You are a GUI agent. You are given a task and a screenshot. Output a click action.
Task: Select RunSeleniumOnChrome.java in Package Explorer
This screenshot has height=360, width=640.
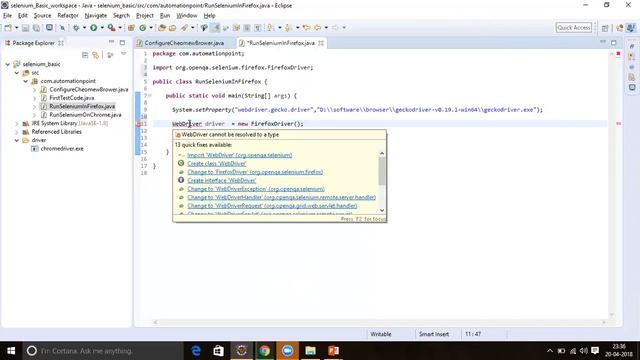pos(85,115)
